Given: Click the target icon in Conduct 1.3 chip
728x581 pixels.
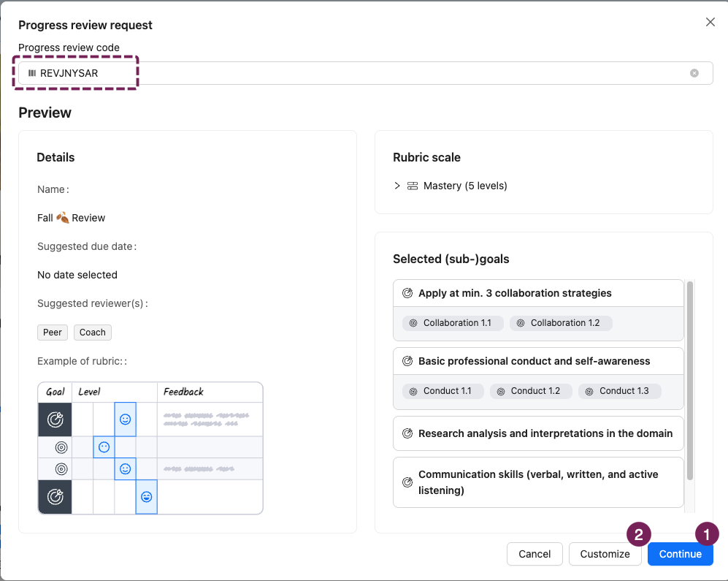Looking at the screenshot, I should [589, 392].
